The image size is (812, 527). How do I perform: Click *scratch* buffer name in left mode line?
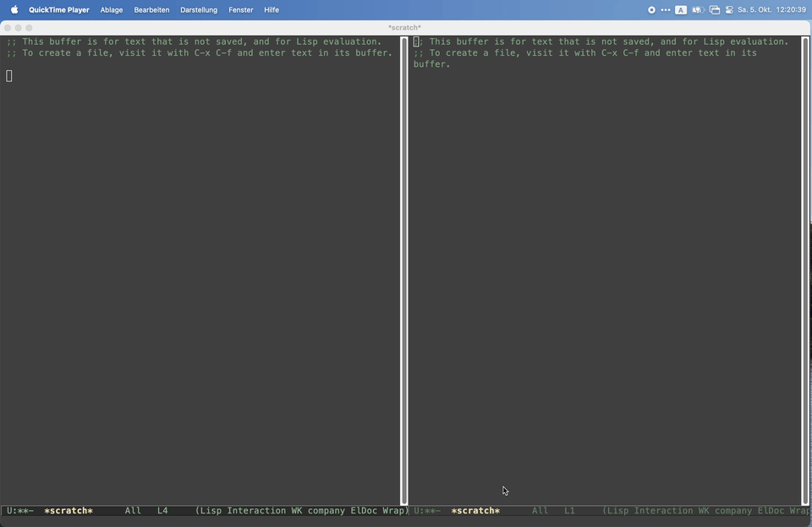69,511
